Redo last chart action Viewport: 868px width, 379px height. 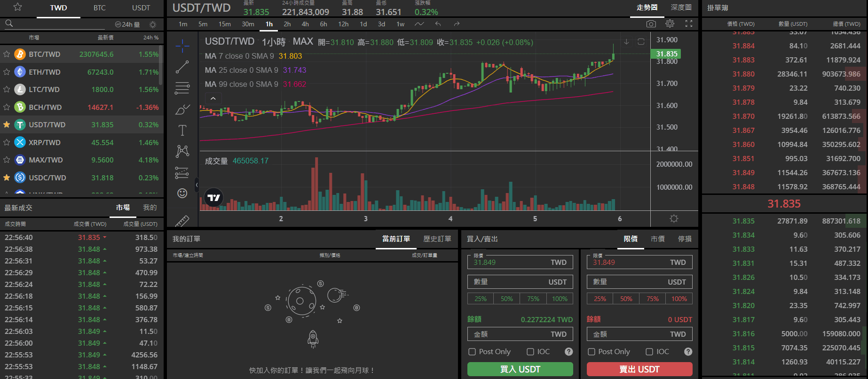457,24
